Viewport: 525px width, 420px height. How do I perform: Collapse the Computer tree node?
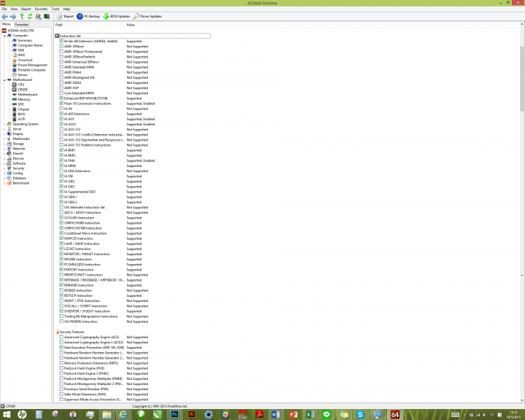point(4,36)
